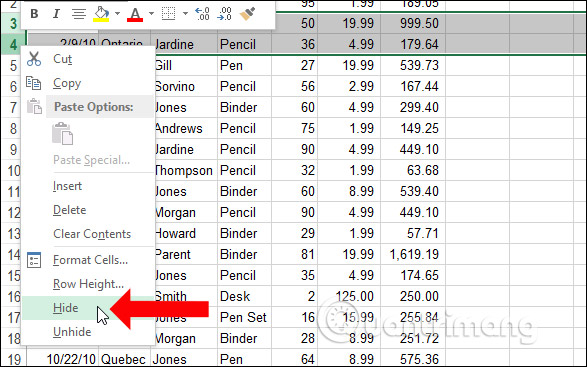The image size is (587, 367).
Task: Click cell with value 1,619.19
Action: 413,255
